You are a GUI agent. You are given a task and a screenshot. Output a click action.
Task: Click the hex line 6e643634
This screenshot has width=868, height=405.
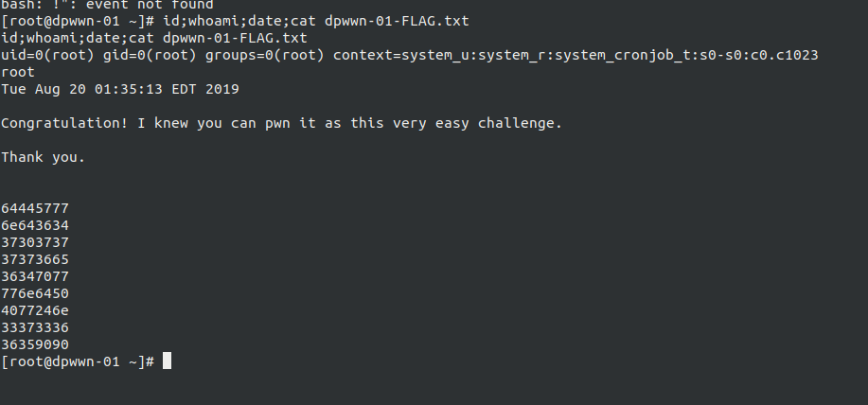35,226
